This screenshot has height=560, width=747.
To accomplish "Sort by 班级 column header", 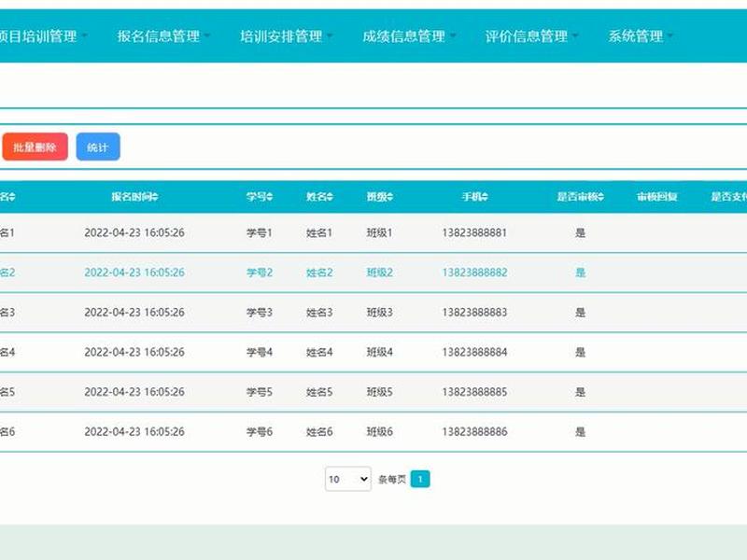I will click(x=380, y=197).
